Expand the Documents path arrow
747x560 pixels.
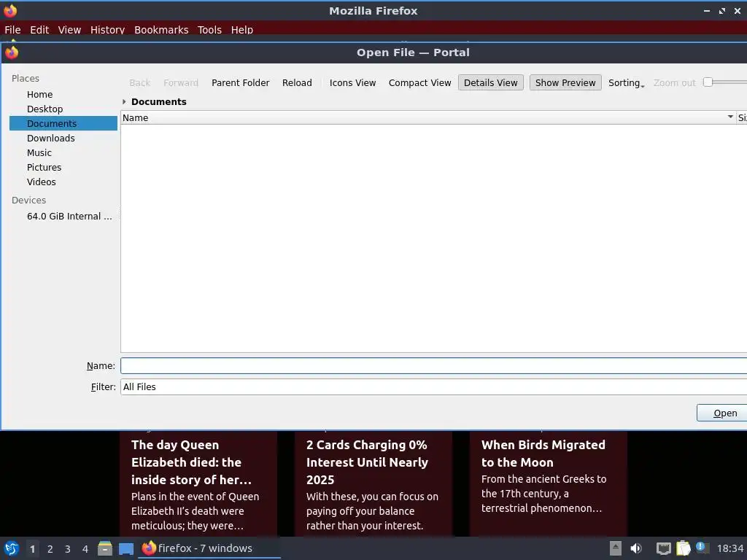124,101
